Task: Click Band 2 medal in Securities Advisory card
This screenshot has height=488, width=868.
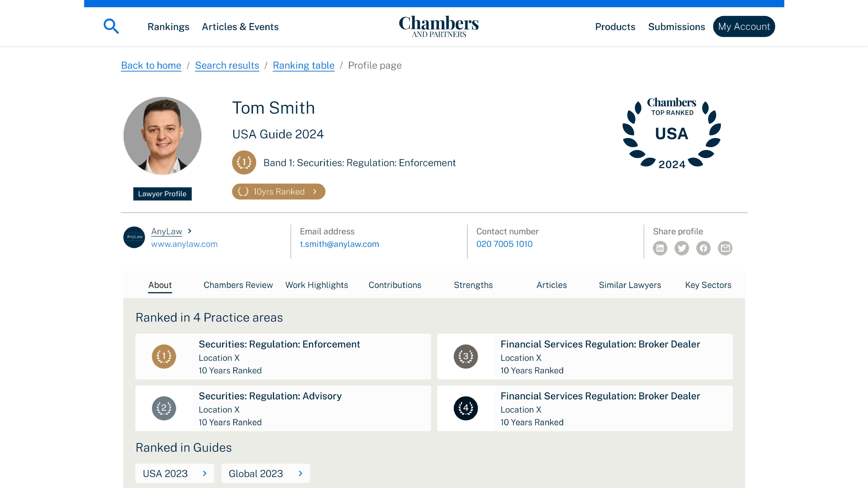Action: (164, 408)
